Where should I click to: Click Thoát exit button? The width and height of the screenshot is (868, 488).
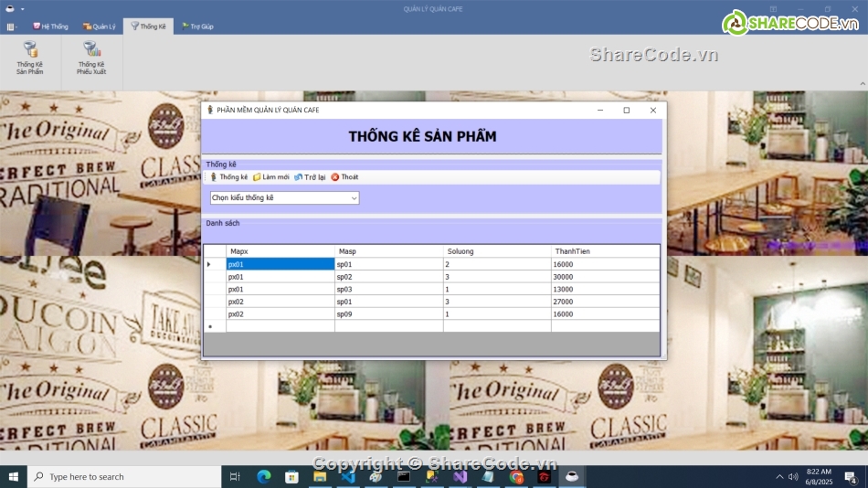coord(344,177)
